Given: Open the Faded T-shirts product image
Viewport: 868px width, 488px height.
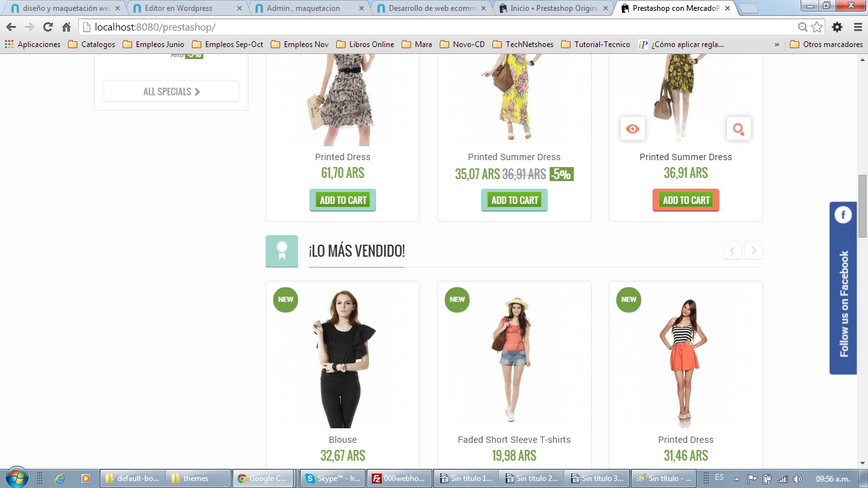Looking at the screenshot, I should (x=514, y=358).
